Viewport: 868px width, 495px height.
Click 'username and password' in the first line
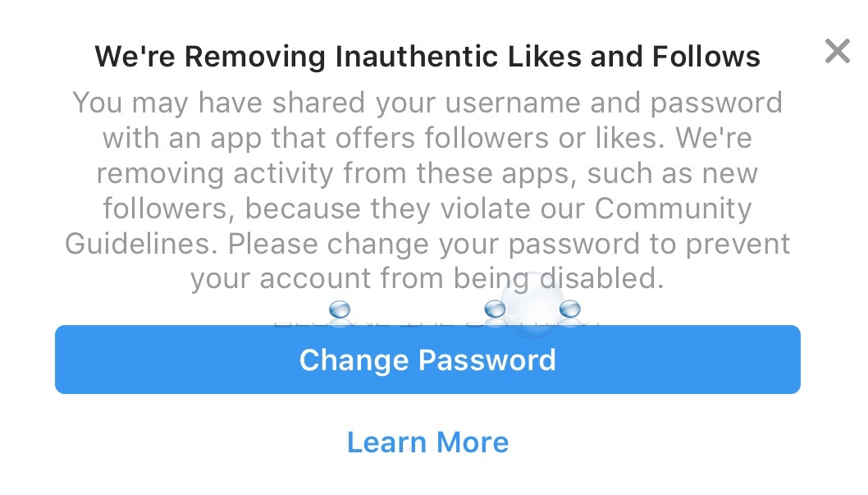[x=614, y=103]
